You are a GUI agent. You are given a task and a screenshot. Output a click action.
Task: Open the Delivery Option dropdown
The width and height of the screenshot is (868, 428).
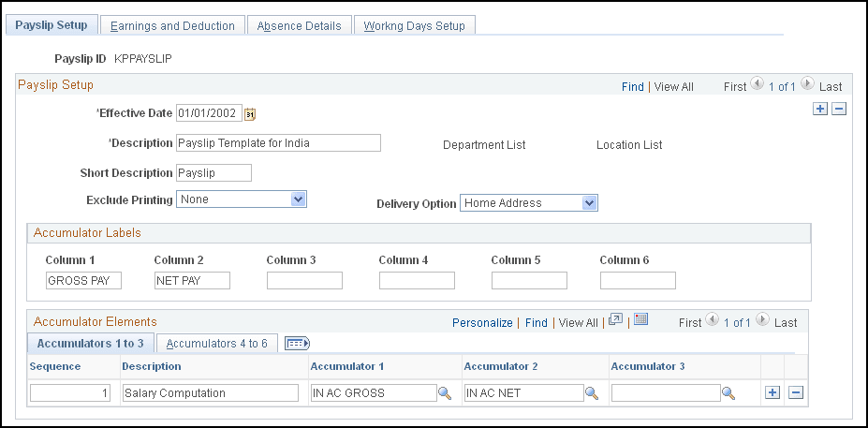pos(590,203)
